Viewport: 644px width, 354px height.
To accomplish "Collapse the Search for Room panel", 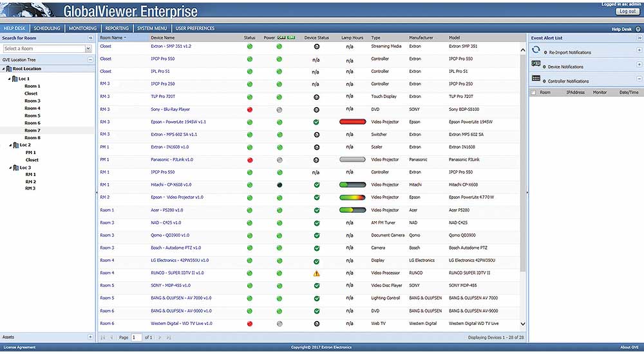I will tap(91, 38).
